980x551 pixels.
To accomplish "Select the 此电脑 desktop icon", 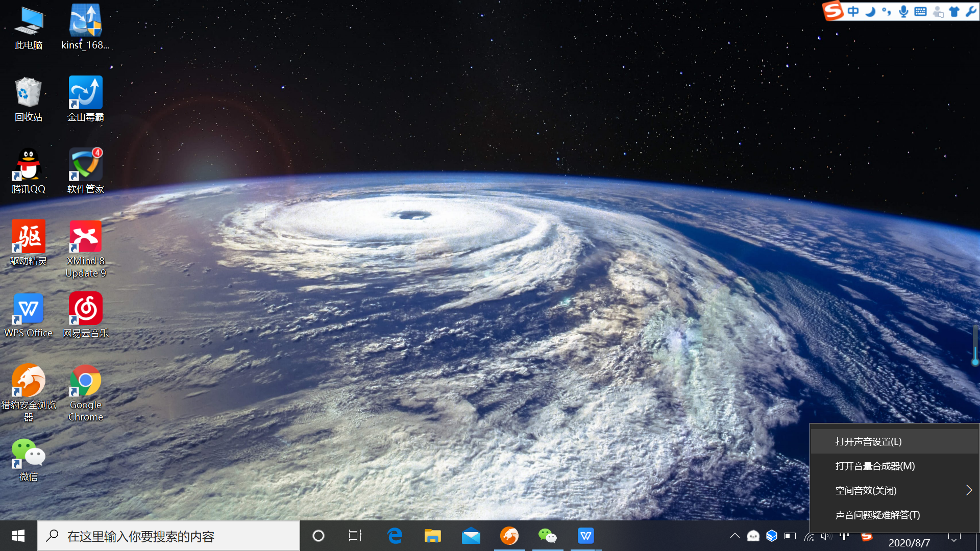I will click(x=29, y=27).
